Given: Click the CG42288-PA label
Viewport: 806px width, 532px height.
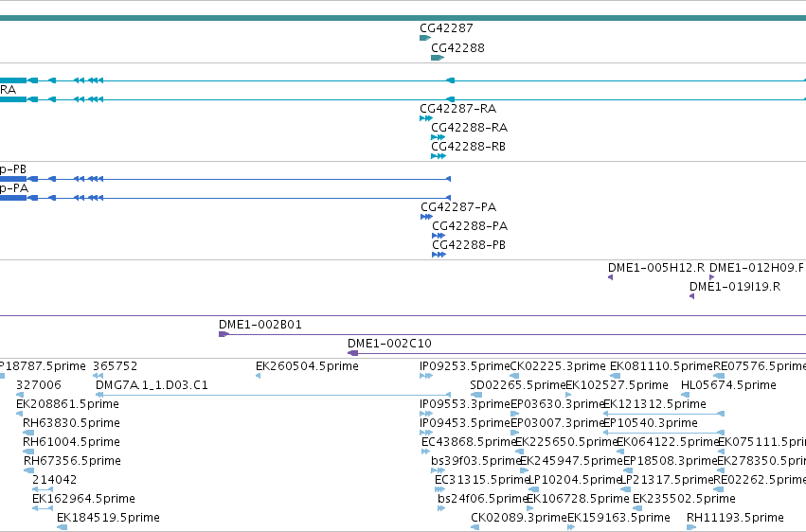Looking at the screenshot, I should coord(470,226).
